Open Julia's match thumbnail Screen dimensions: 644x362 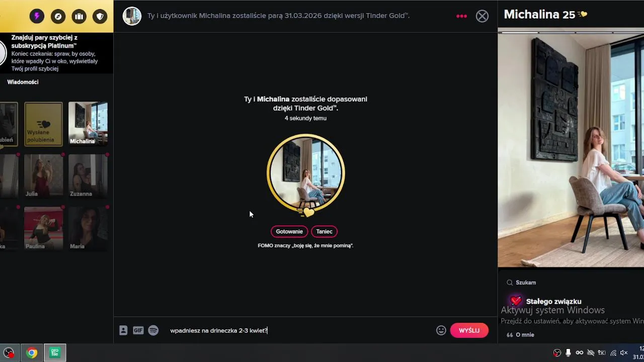[44, 176]
